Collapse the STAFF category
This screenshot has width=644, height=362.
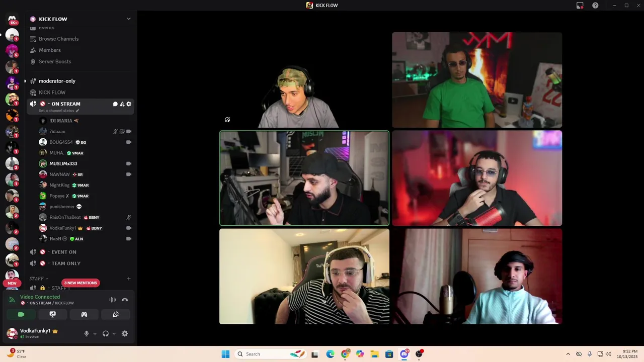pyautogui.click(x=39, y=279)
